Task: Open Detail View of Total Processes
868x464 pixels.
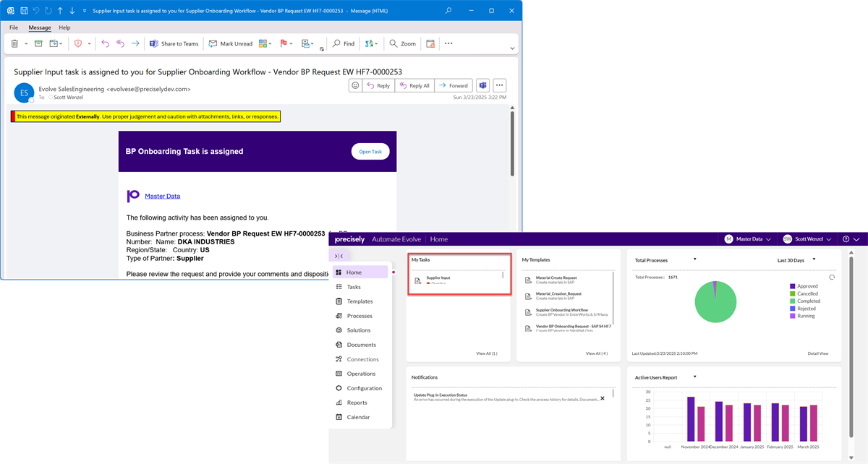Action: tap(818, 353)
